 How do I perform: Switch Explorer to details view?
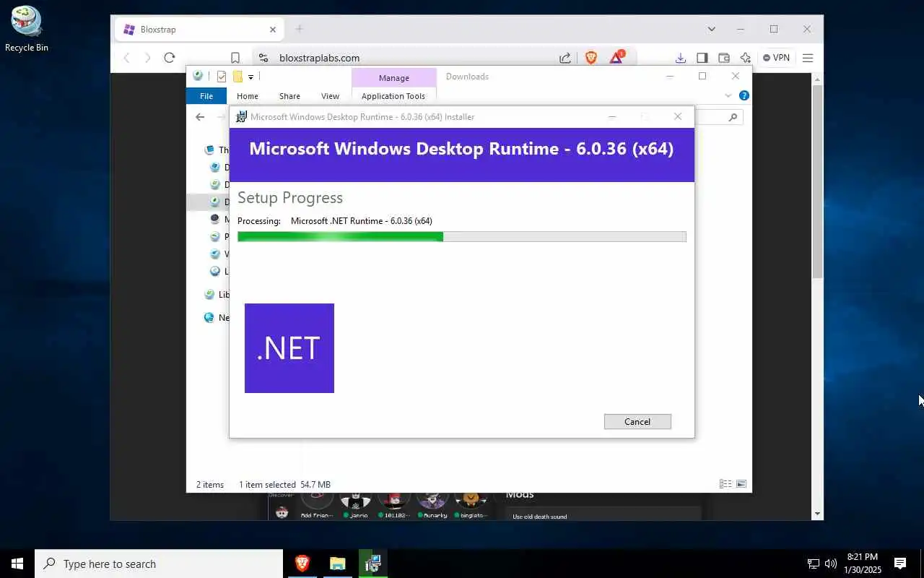point(725,484)
